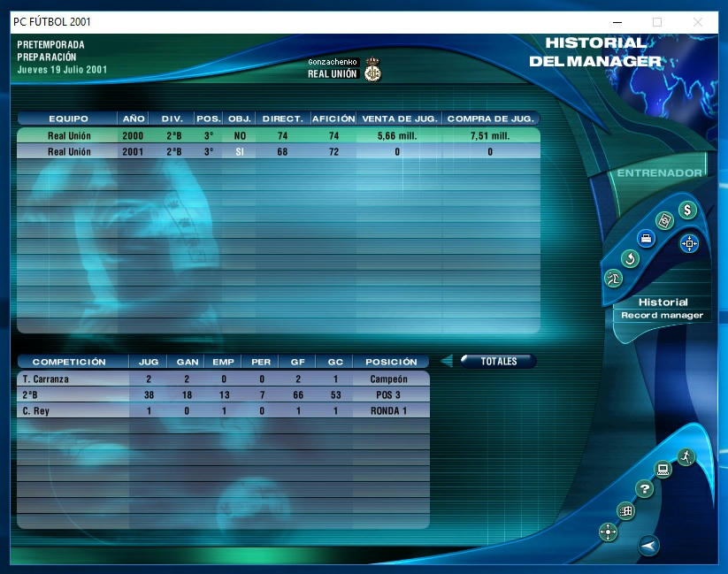Click the Gonzachenko manager name
Viewport: 728px width, 574px height.
click(x=333, y=62)
